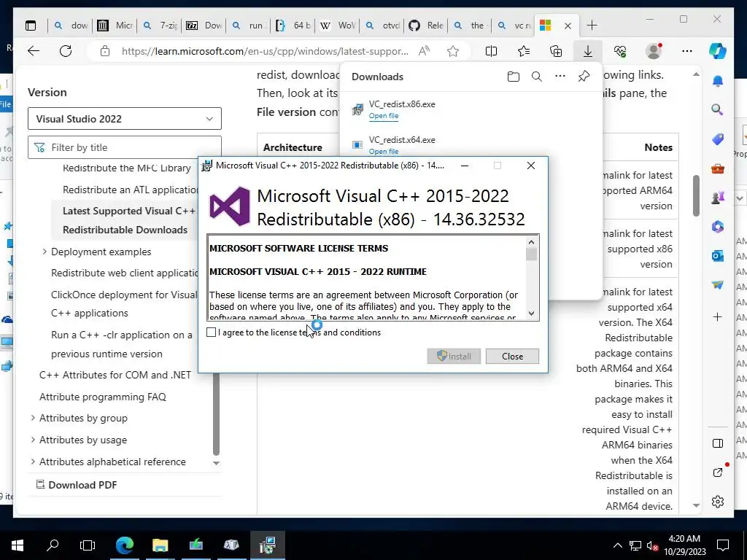The width and height of the screenshot is (747, 560).
Task: Open the downloads folder icon
Action: (x=513, y=77)
